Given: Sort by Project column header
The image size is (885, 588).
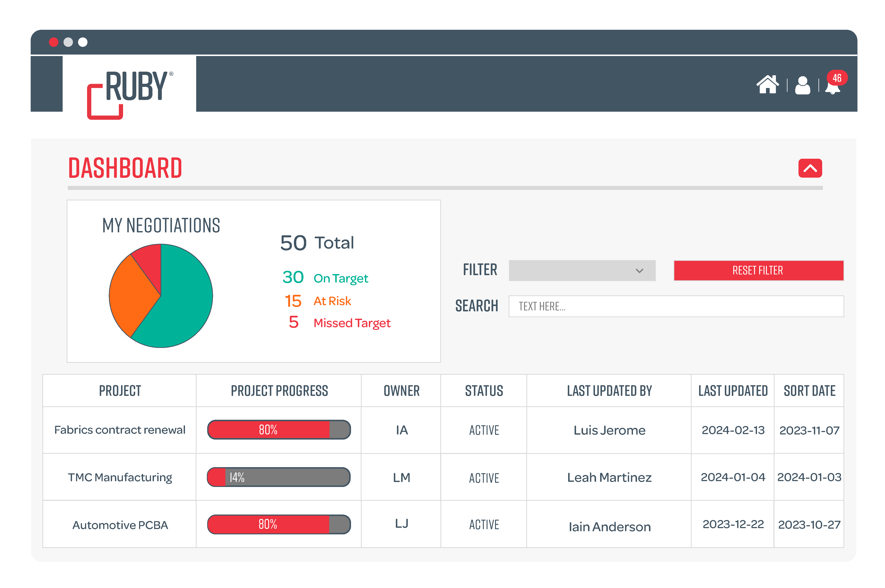Looking at the screenshot, I should coord(120,391).
